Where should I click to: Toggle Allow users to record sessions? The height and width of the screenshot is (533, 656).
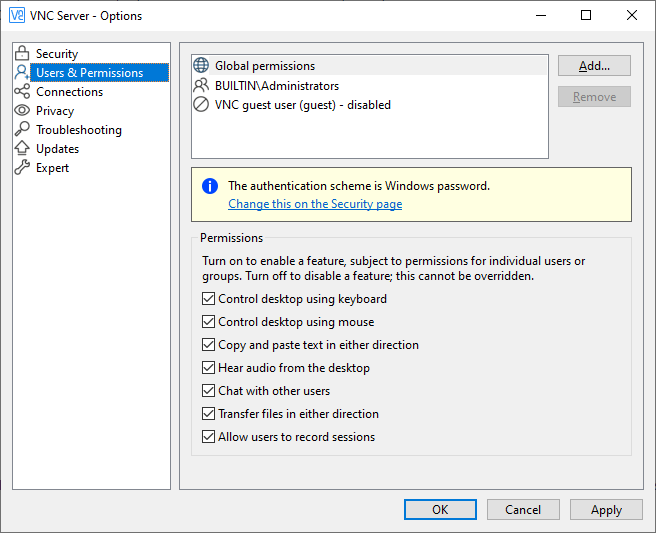coord(208,437)
